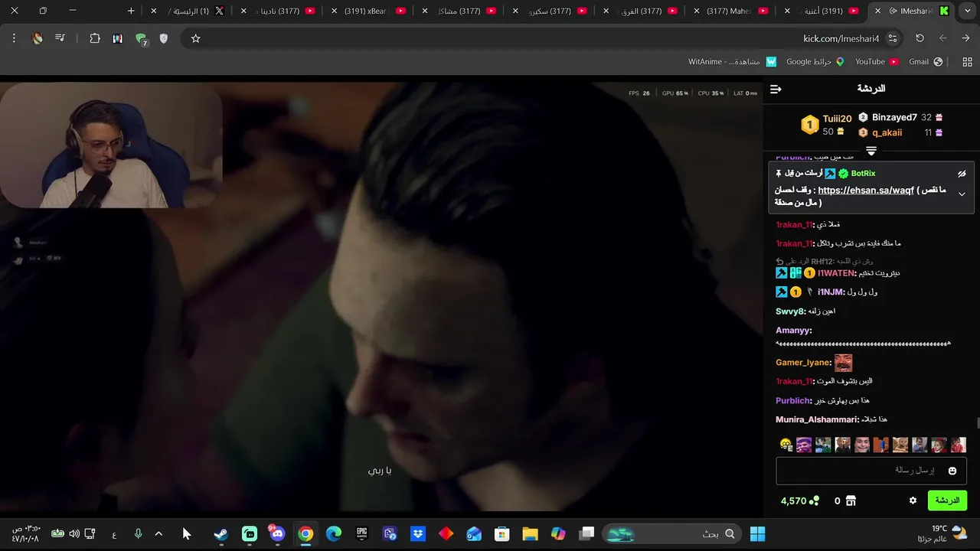Select q_akaii in the leaderboard
Viewport: 980px width, 551px height.
[x=887, y=132]
